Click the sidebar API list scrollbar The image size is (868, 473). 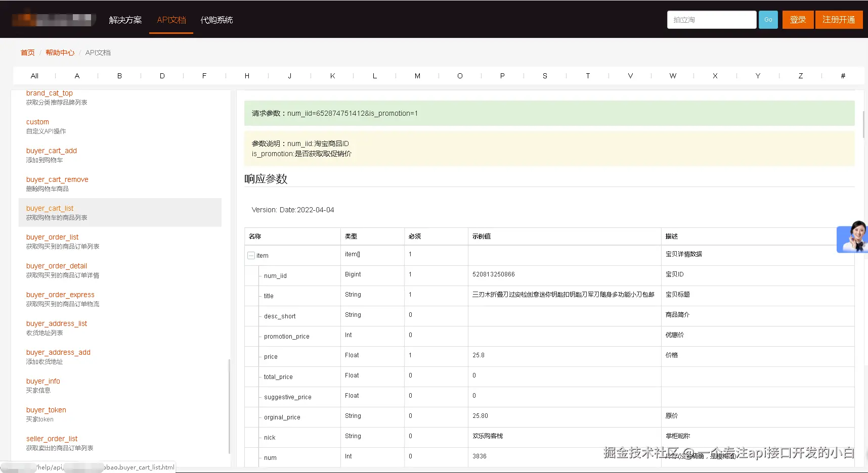tap(229, 406)
